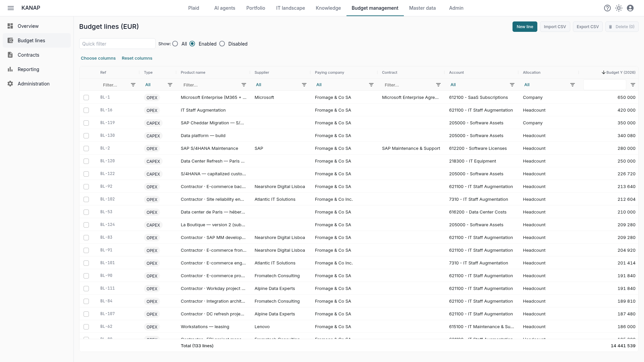
Task: Click the Reporting bar chart icon
Action: (10, 69)
